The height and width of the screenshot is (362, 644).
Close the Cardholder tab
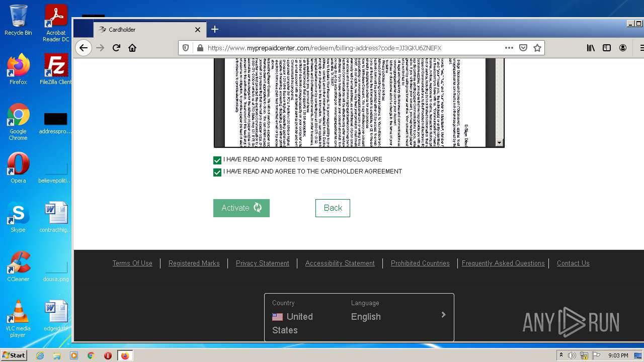point(198,30)
